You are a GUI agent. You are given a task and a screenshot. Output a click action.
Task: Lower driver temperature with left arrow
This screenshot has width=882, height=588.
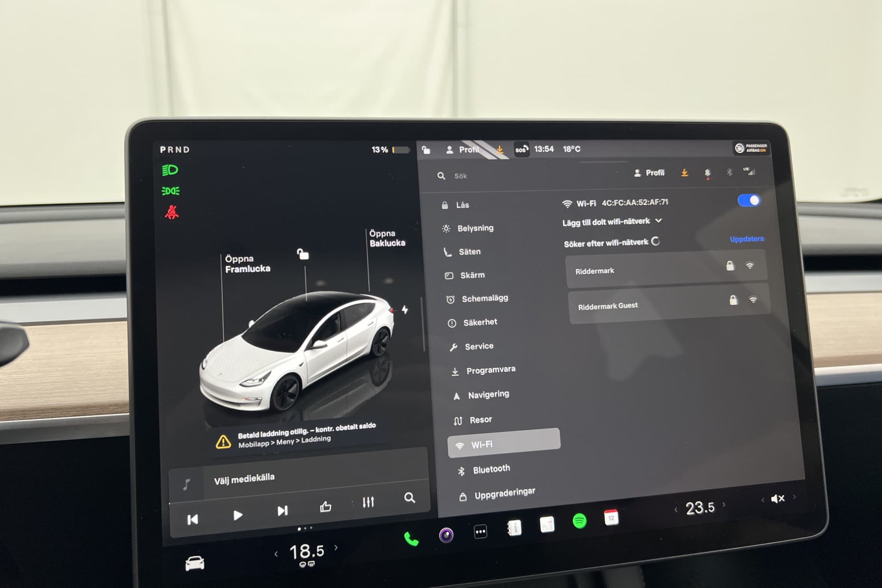[276, 554]
